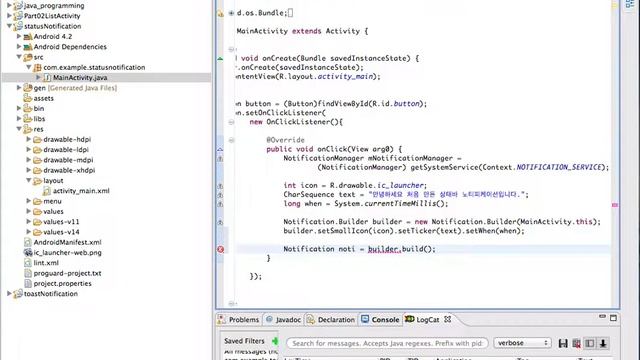Save the LogCat log to file
Screen dimensions: 640x360
coord(563,343)
